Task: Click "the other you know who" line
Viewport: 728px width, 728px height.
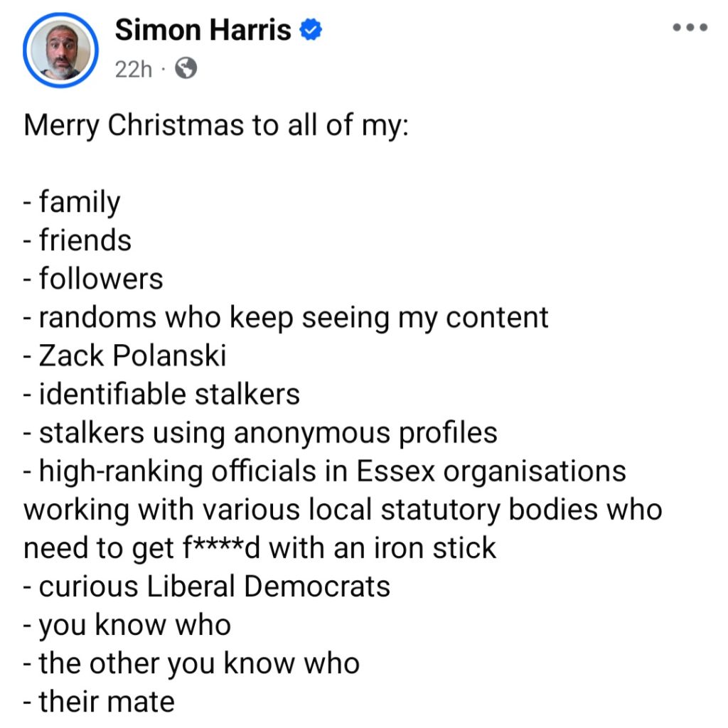Action: coord(199,663)
